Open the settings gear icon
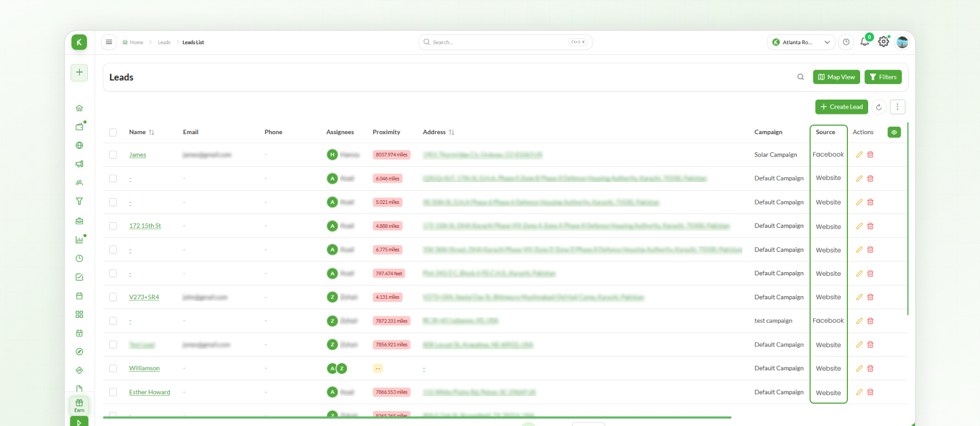Screen dimensions: 980x426 pyautogui.click(x=884, y=42)
